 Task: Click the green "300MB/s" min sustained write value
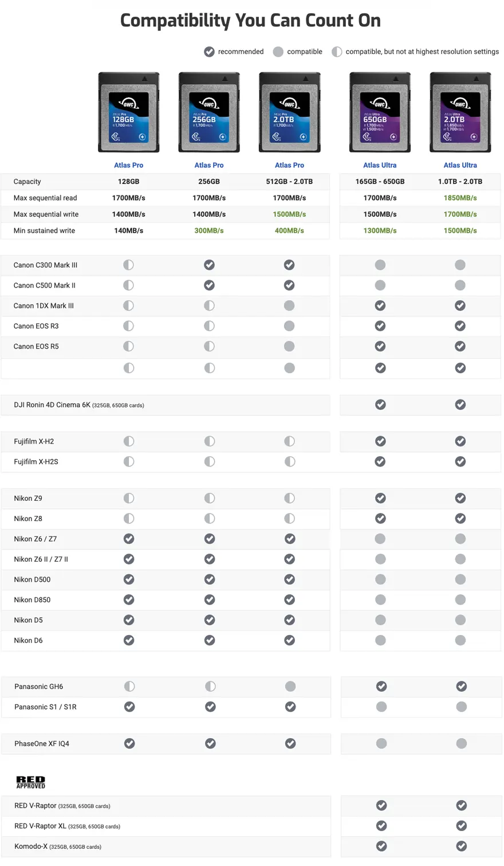click(x=209, y=230)
